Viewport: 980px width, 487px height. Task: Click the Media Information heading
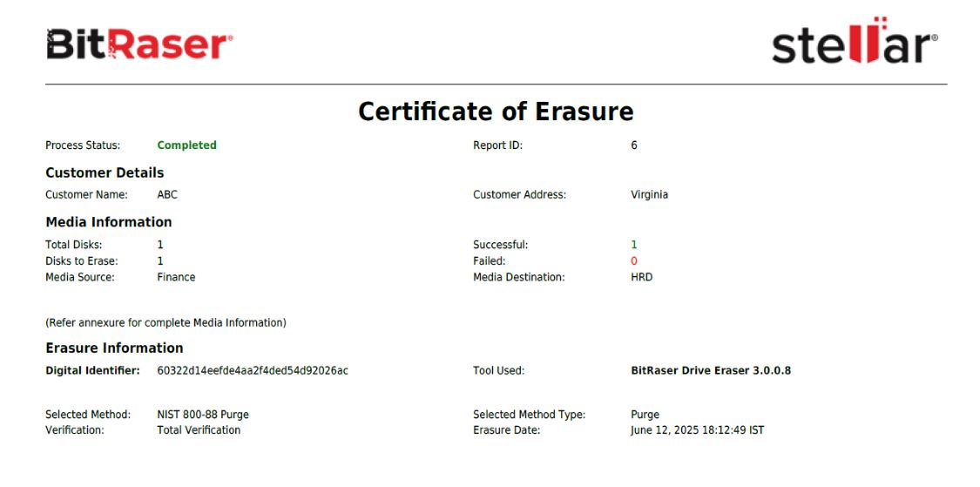tap(109, 222)
